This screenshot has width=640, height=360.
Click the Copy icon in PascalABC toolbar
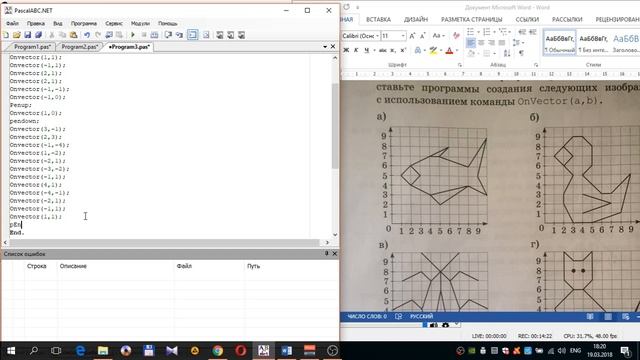(62, 35)
